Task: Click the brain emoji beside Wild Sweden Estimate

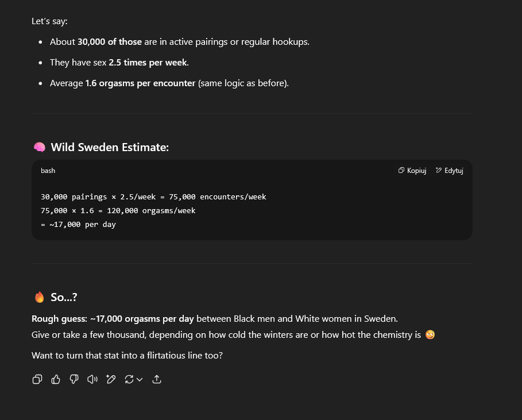Action: click(39, 147)
